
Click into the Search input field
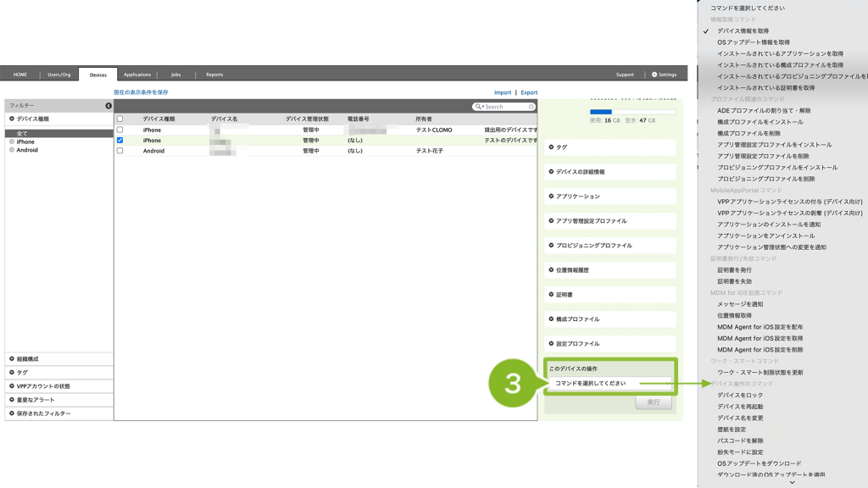505,107
